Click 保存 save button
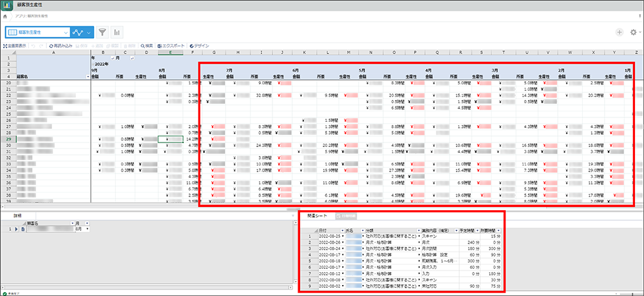 click(81, 46)
